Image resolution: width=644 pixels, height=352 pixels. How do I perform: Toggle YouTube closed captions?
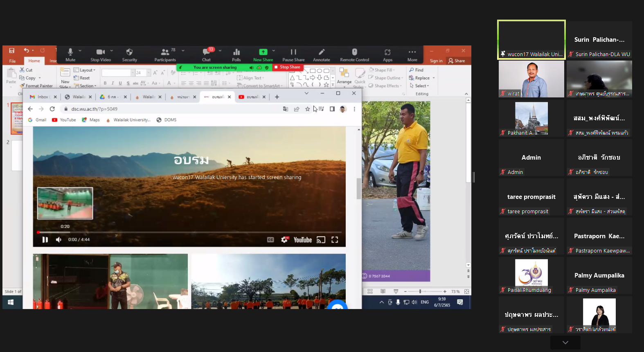click(270, 240)
